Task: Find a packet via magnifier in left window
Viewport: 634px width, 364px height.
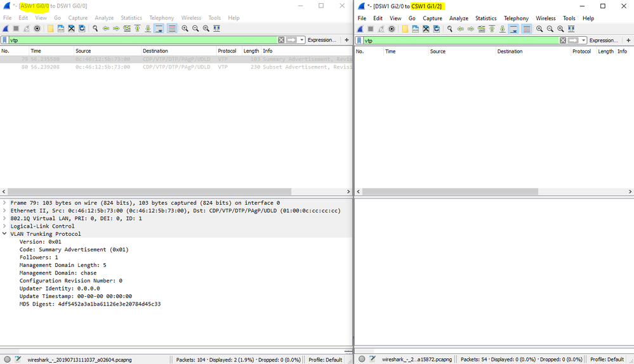Action: click(x=95, y=29)
